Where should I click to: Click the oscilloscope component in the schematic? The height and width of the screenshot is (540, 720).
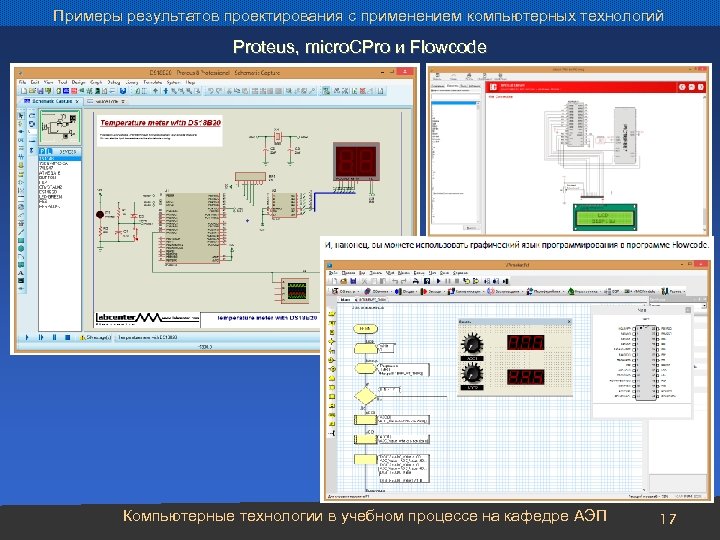(x=294, y=291)
